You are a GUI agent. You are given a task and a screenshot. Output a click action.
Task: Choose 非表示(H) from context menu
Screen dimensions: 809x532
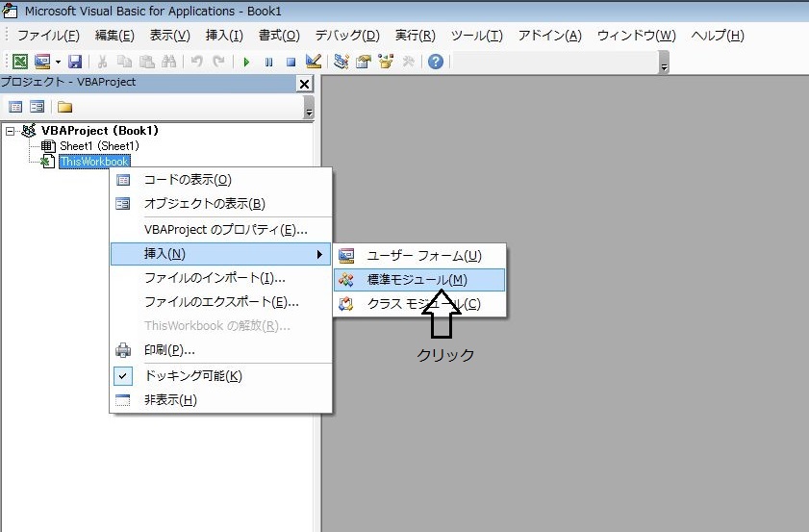221,400
